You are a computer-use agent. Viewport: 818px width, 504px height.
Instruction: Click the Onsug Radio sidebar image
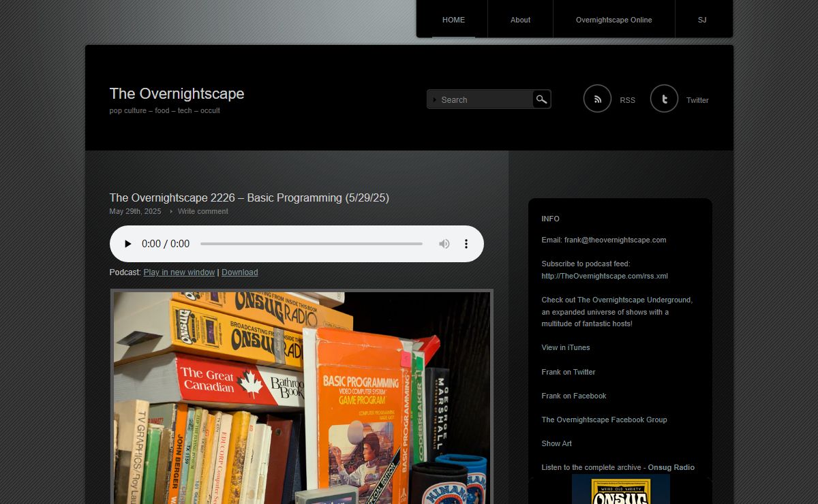click(620, 489)
